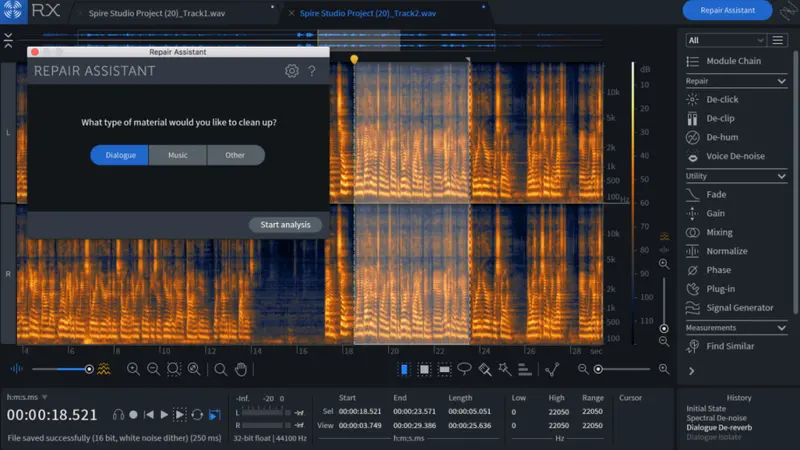
Task: Select the Music material type
Action: pyautogui.click(x=178, y=155)
